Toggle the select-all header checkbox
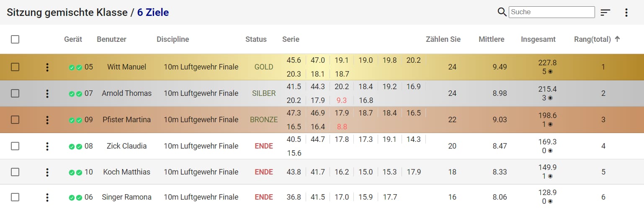The width and height of the screenshot is (644, 208). point(15,39)
